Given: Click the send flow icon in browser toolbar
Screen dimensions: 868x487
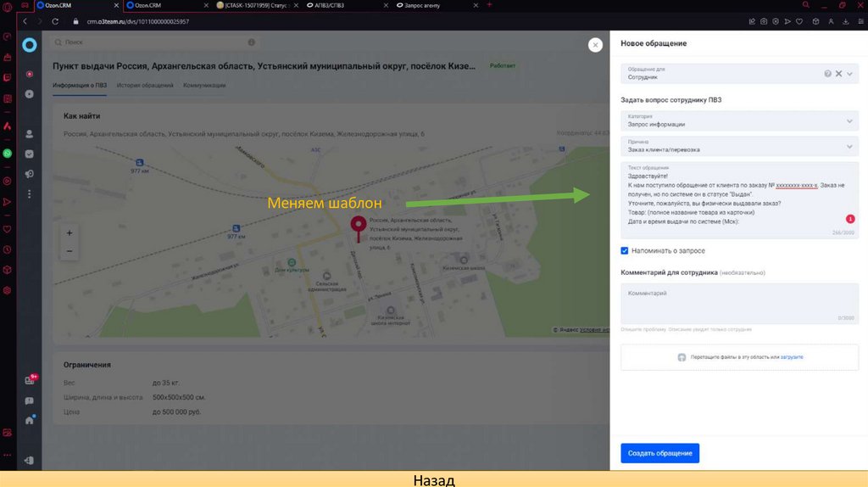Looking at the screenshot, I should (x=787, y=21).
